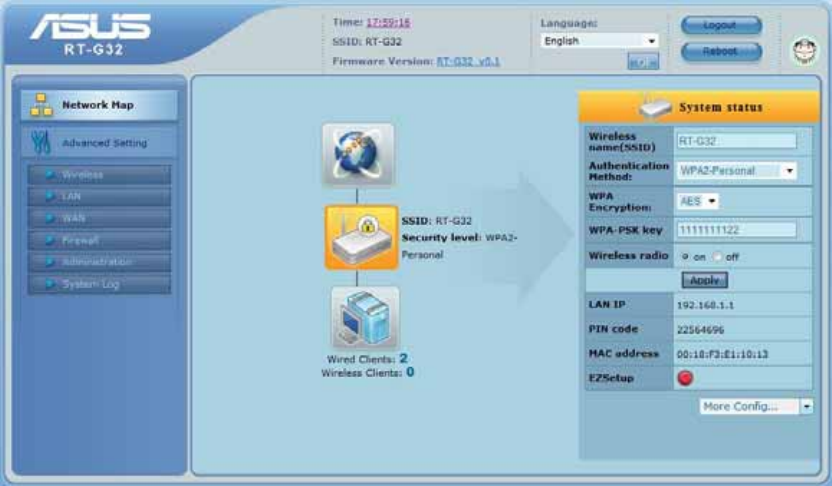Viewport: 832px width, 486px height.
Task: Open the clients computer icon
Action: click(x=365, y=318)
